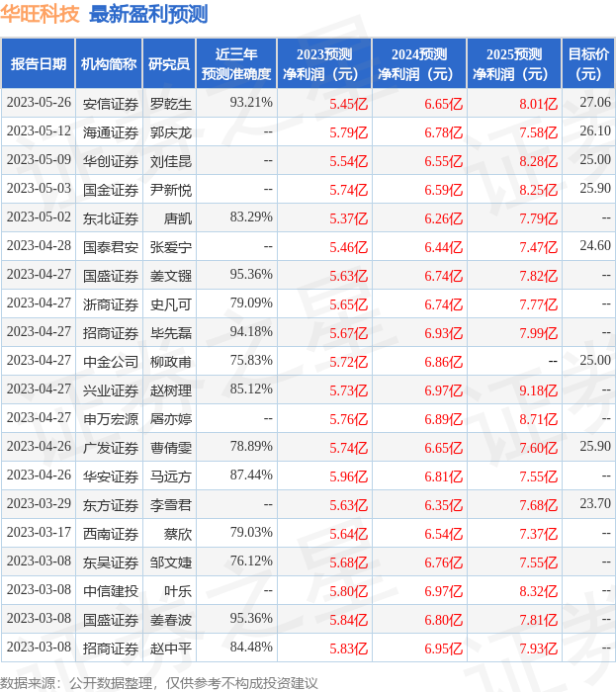This screenshot has height=692, width=616.
Task: Click researcher 曹倩雯
Action: point(171,449)
